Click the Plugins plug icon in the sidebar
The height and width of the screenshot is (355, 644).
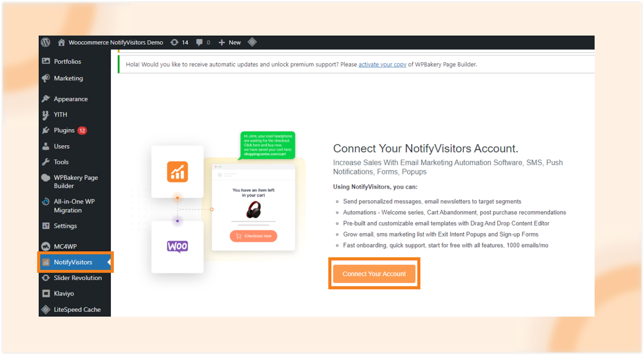click(x=46, y=130)
